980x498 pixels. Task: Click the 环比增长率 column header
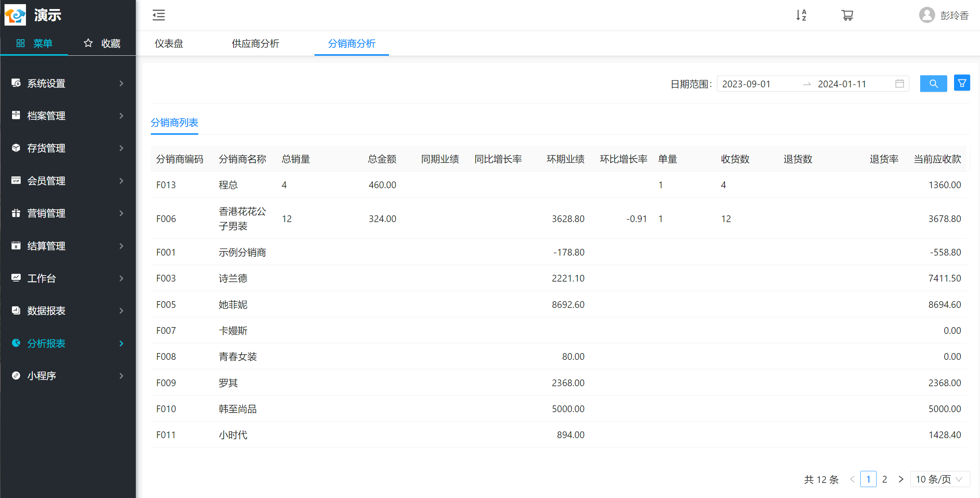point(623,159)
